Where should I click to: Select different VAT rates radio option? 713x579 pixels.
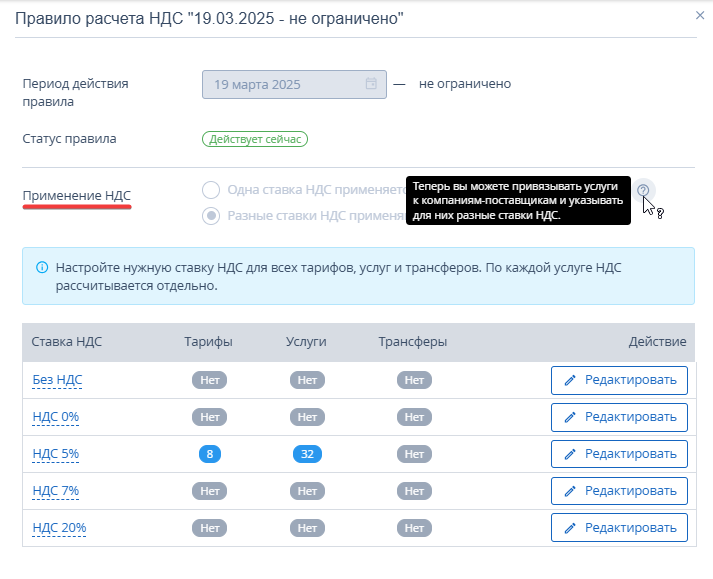(211, 215)
